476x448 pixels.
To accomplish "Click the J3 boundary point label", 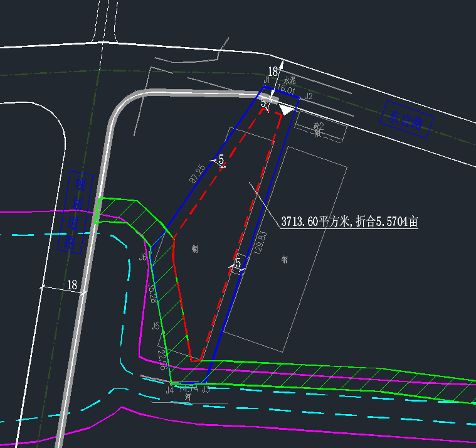I will click(x=206, y=390).
